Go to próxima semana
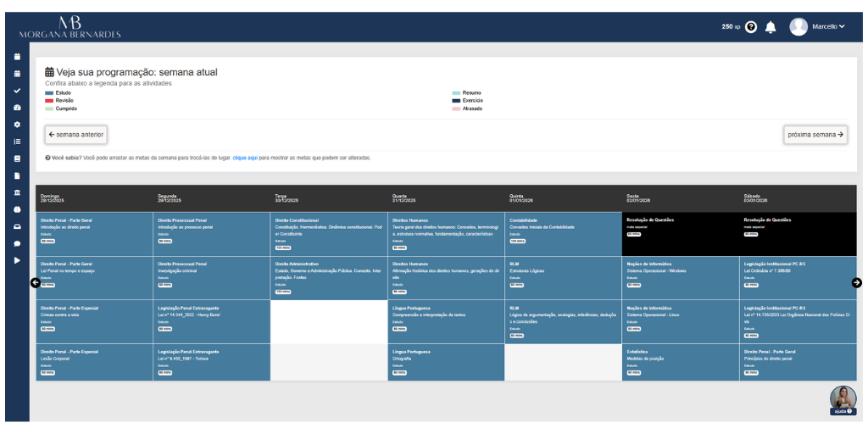 [x=815, y=135]
